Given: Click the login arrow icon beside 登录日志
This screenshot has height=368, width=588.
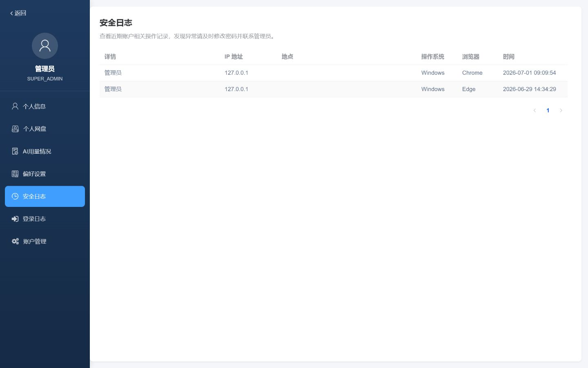Looking at the screenshot, I should click(15, 219).
